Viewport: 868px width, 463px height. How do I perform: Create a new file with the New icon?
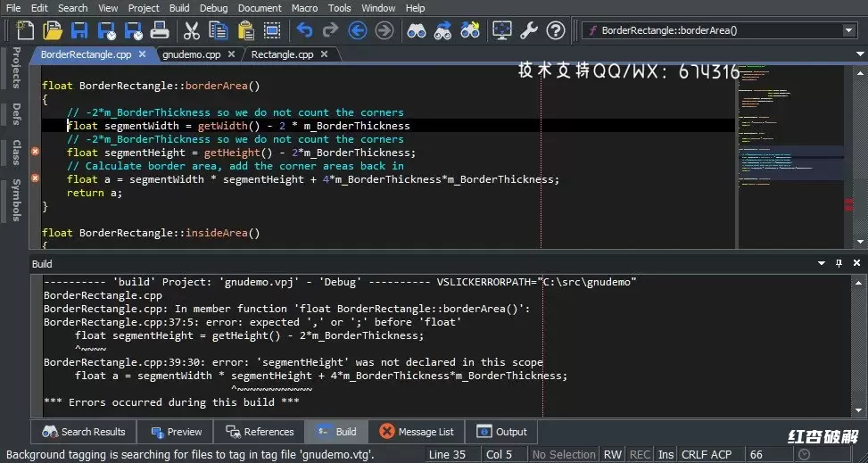pos(26,30)
